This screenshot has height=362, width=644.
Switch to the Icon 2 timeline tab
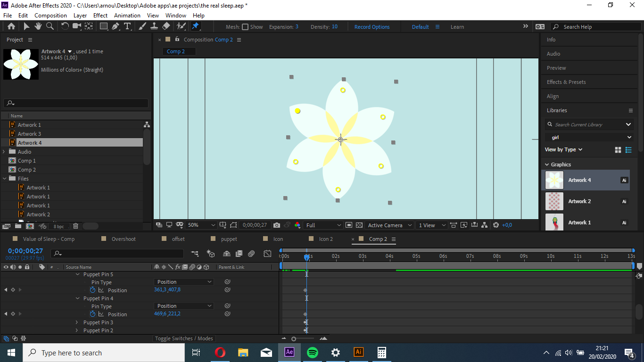(x=325, y=239)
